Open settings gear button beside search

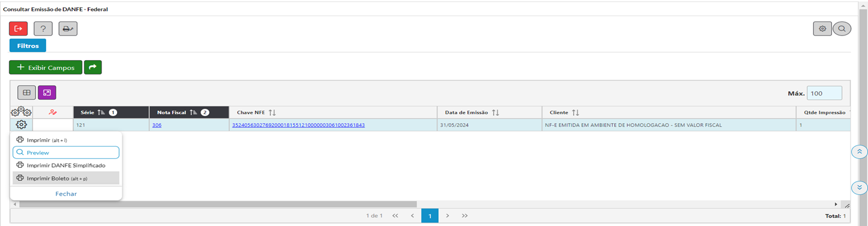coord(822,28)
